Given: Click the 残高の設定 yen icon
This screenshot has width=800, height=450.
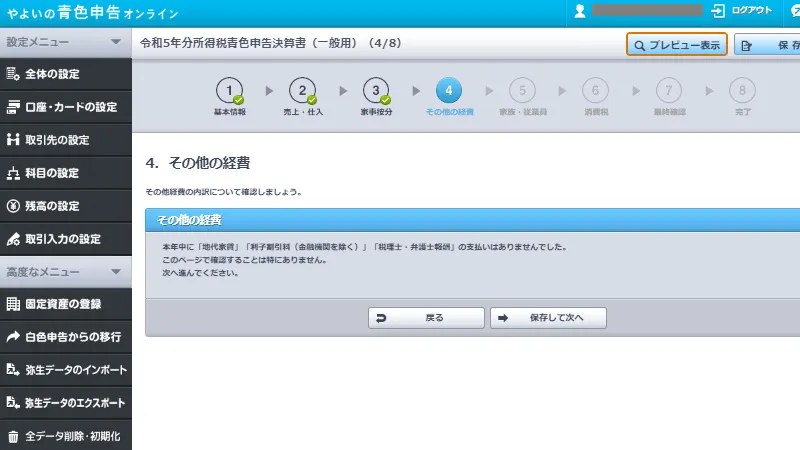Looking at the screenshot, I should pos(13,206).
